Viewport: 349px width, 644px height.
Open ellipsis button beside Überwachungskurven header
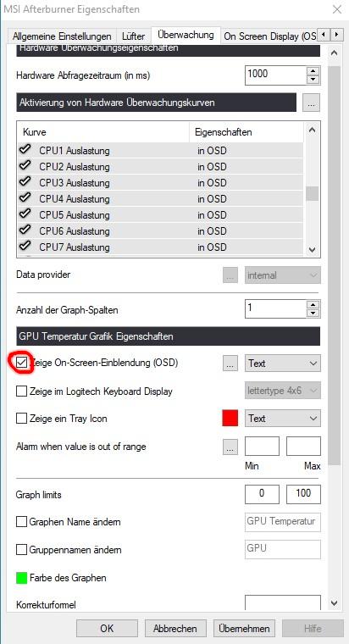(x=311, y=103)
